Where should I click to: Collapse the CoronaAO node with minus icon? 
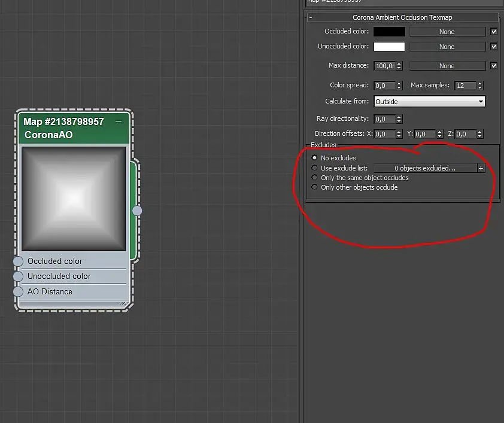click(x=119, y=121)
